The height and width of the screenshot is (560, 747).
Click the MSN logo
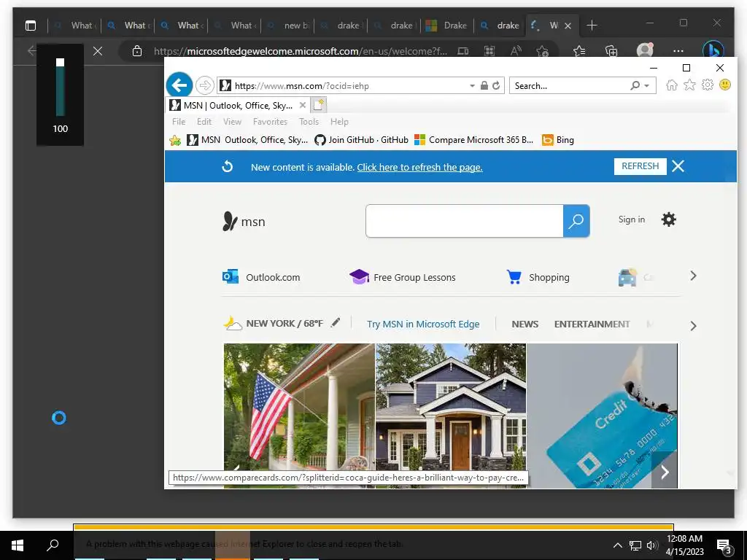[x=244, y=222]
